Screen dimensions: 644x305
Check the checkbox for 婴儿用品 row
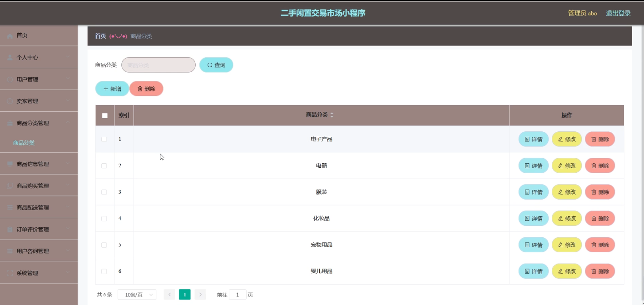tap(104, 271)
